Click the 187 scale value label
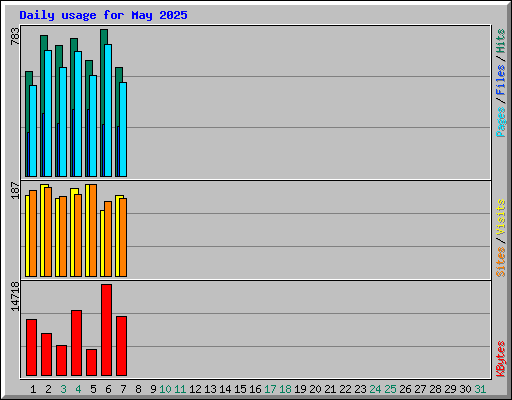This screenshot has height=400, width=512. (x=15, y=190)
